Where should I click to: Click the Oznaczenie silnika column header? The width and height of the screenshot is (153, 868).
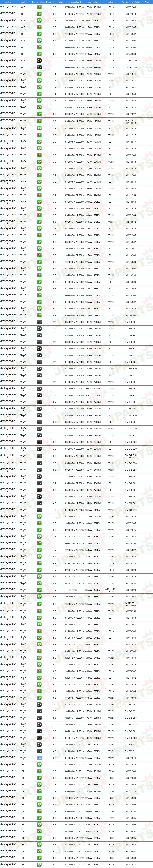[131, 2]
